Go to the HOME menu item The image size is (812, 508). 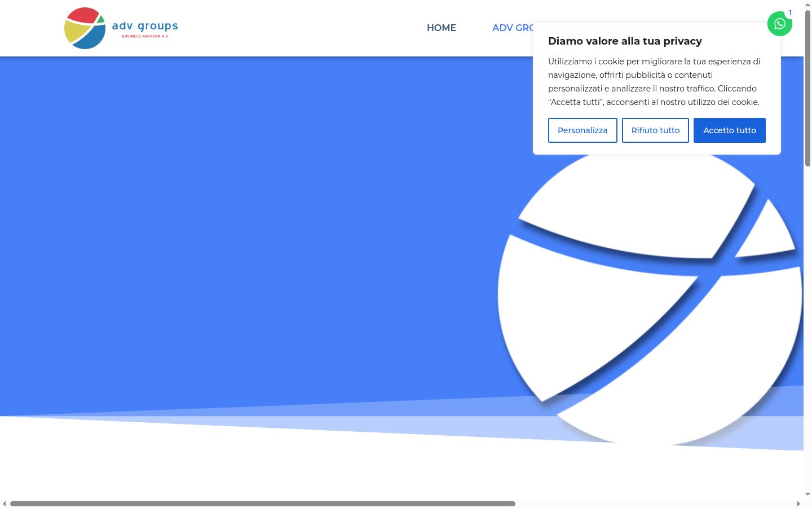(x=442, y=28)
